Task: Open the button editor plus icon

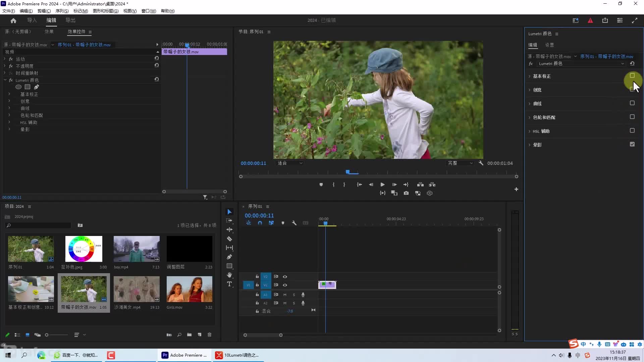Action: tap(516, 189)
